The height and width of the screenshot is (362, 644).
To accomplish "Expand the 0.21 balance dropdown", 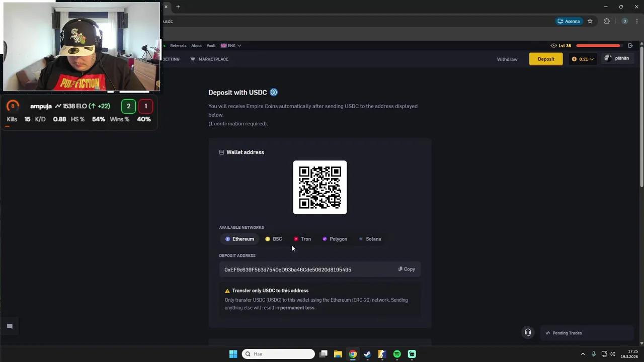I will (592, 58).
